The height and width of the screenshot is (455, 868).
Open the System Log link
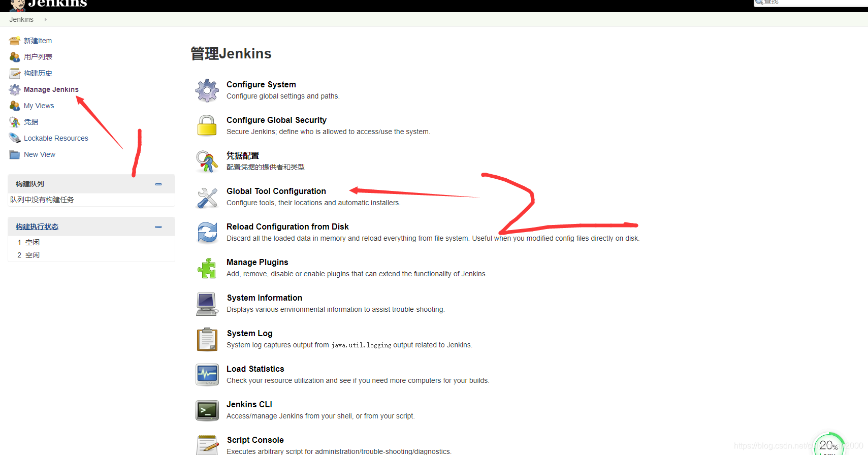(x=250, y=333)
